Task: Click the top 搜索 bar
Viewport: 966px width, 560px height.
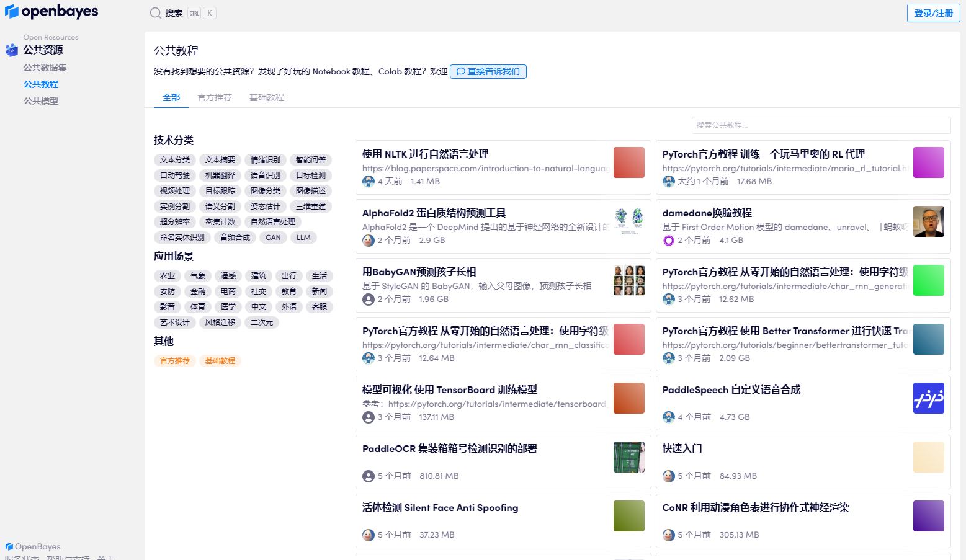Action: pos(183,13)
